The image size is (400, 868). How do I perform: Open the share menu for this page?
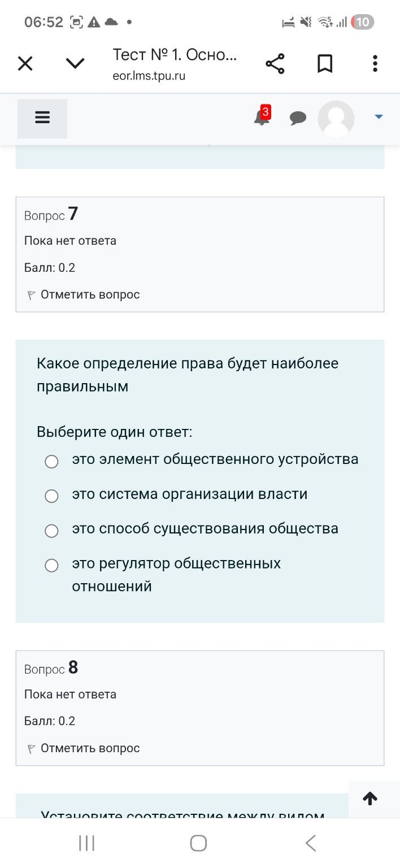[x=275, y=63]
